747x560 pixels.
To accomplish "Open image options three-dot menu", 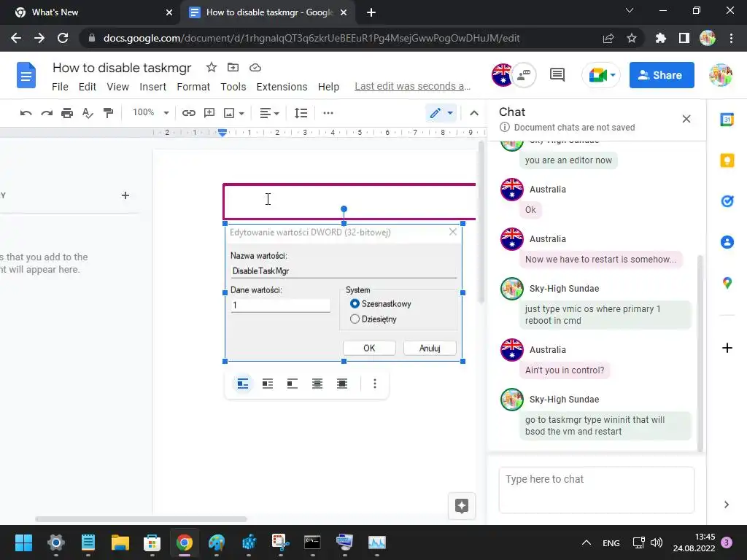I will (375, 384).
